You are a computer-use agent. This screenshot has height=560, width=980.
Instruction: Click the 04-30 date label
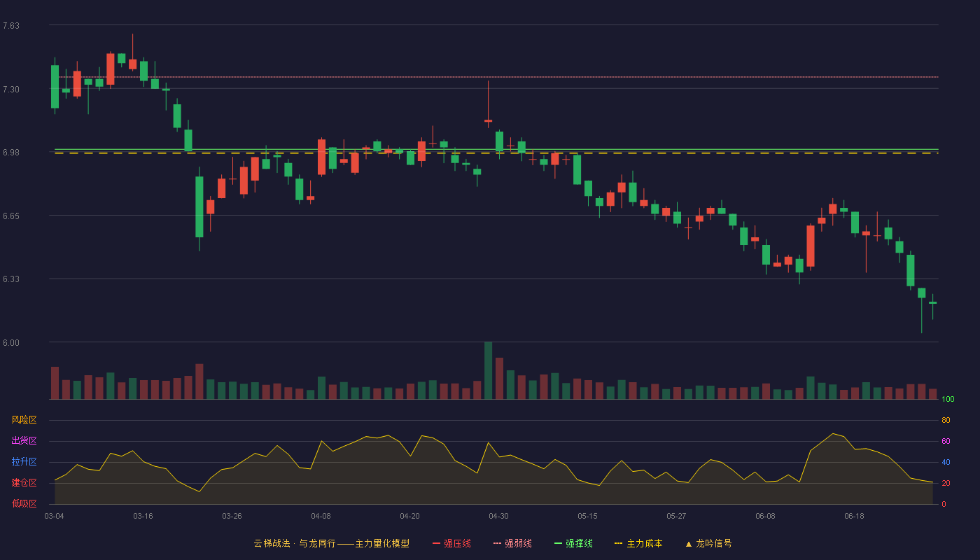tap(499, 516)
